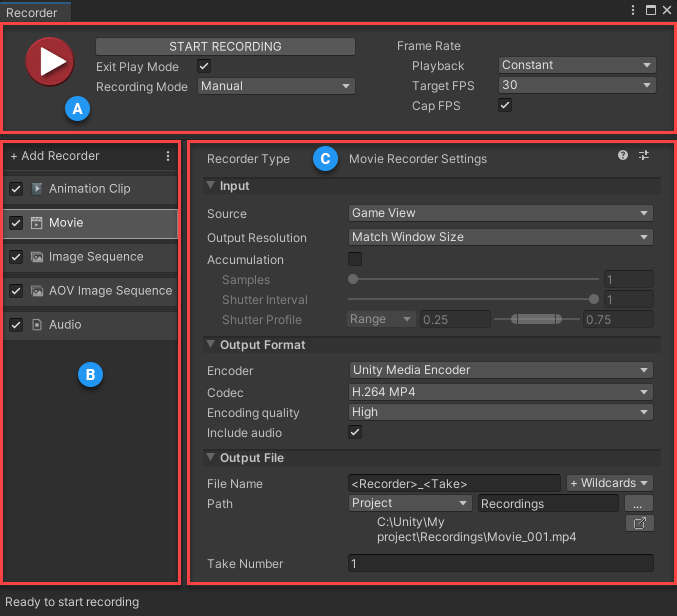This screenshot has height=616, width=677.
Task: Open the Recorder window three-dot menu
Action: pyautogui.click(x=633, y=10)
